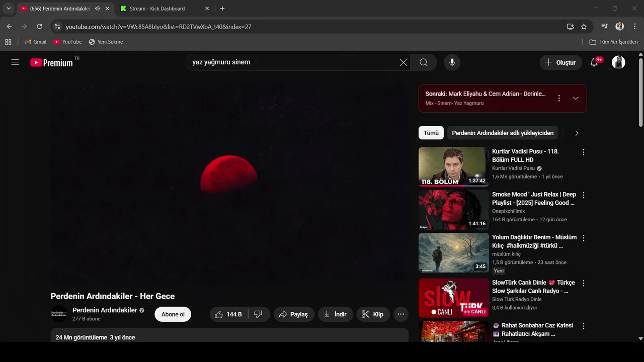Open Smoke Mood Just Relax video title
This screenshot has width=644, height=362.
(x=534, y=199)
